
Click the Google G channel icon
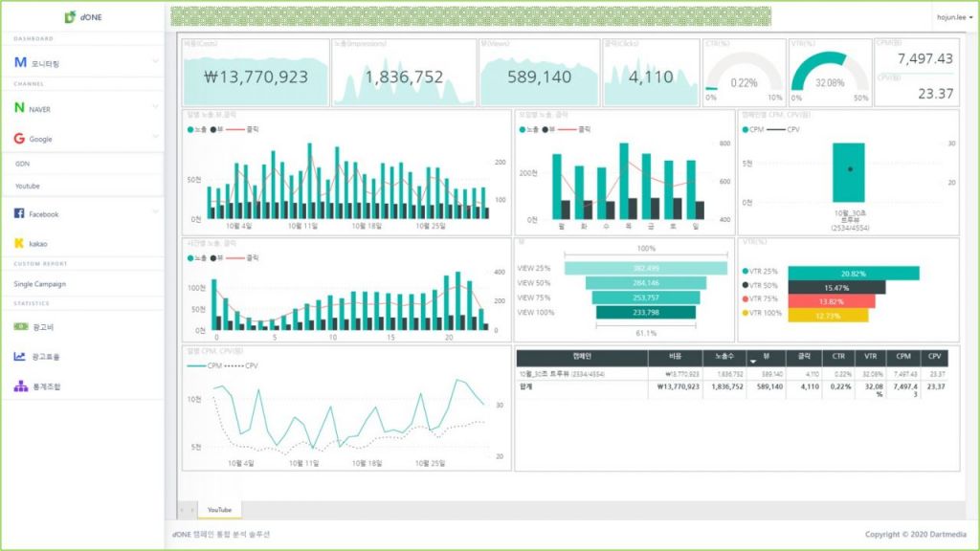pos(19,139)
